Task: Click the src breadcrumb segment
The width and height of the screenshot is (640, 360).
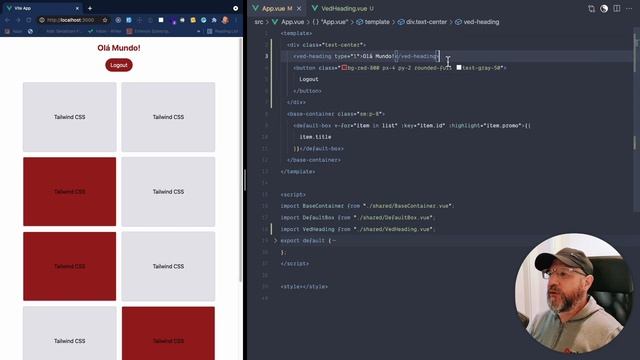Action: click(259, 22)
